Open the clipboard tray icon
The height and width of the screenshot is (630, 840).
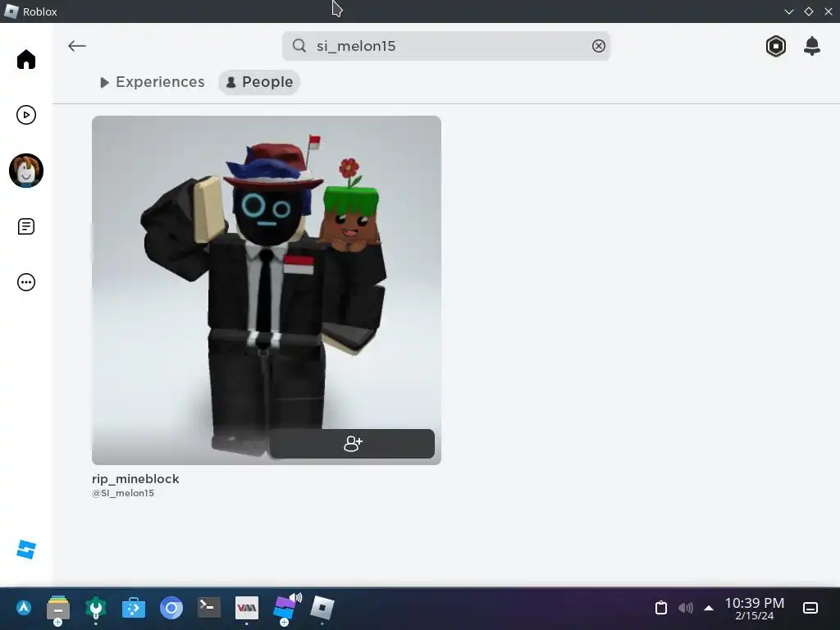tap(661, 608)
